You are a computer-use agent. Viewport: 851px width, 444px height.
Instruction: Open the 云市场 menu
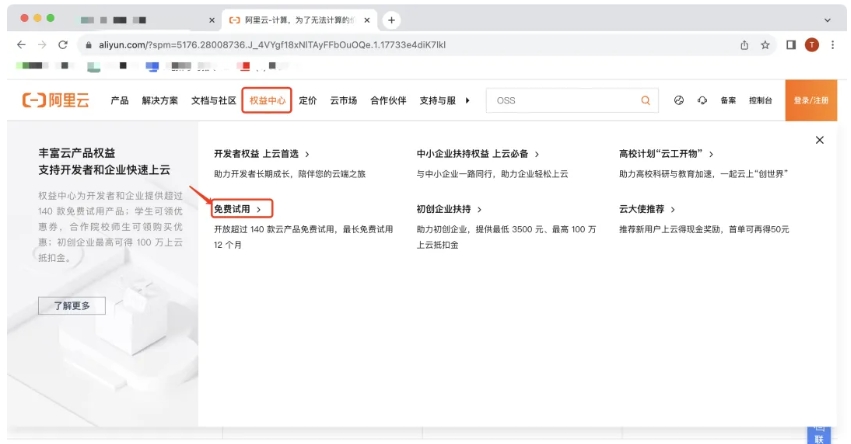[x=344, y=100]
